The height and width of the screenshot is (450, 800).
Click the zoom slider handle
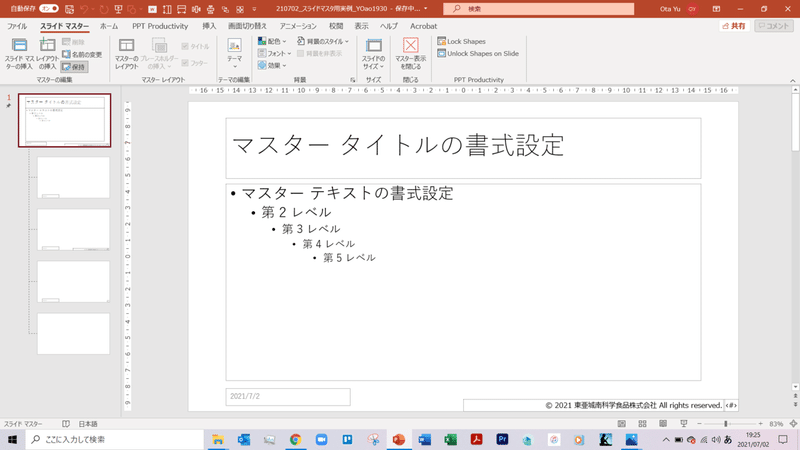726,424
